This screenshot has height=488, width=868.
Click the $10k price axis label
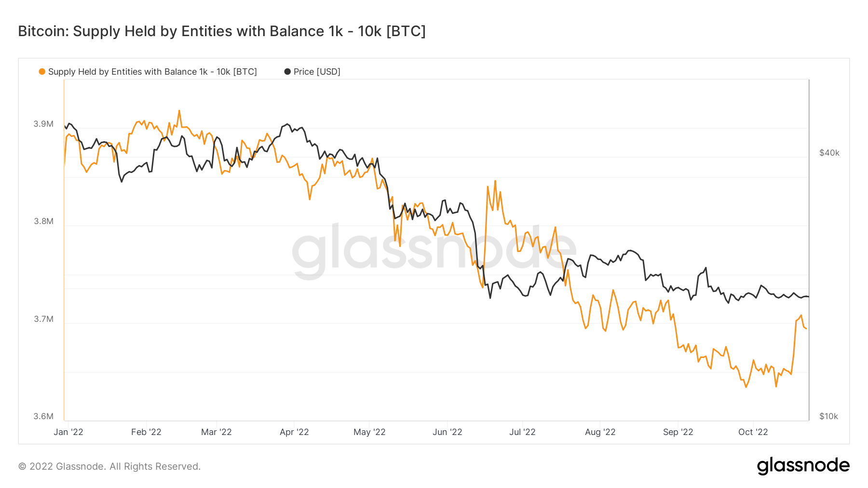tap(829, 416)
